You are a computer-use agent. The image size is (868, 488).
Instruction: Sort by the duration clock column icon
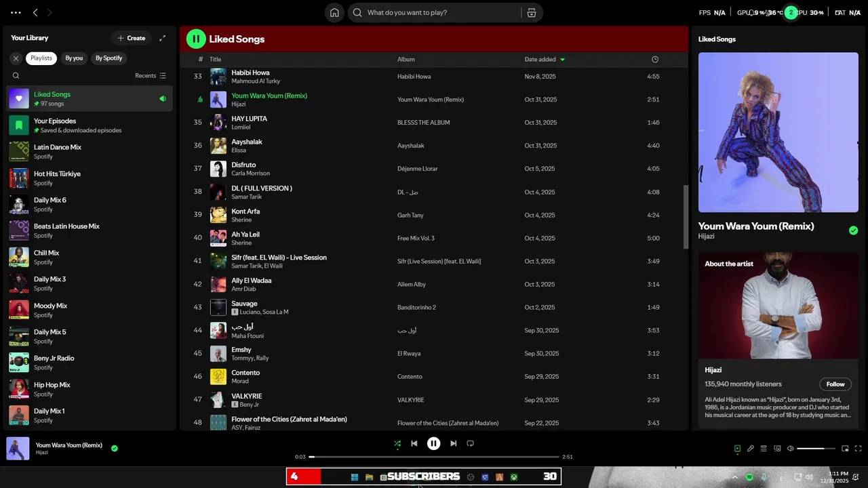(x=654, y=59)
